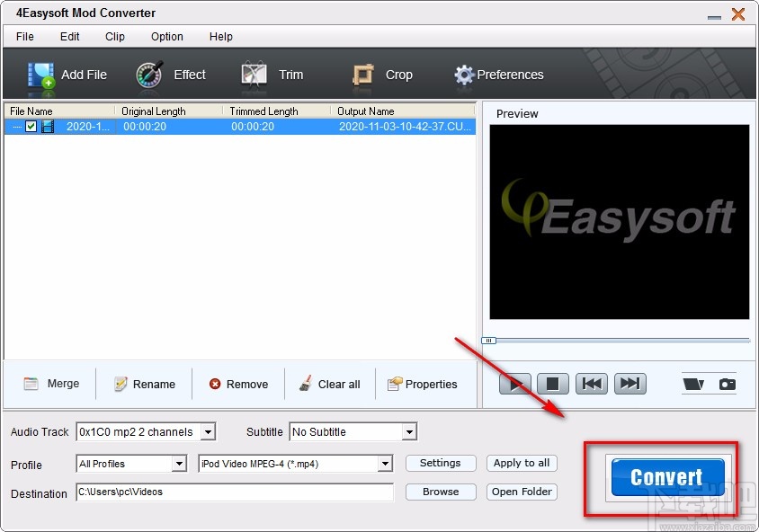This screenshot has height=532, width=759.
Task: Open the Option menu
Action: click(x=166, y=37)
